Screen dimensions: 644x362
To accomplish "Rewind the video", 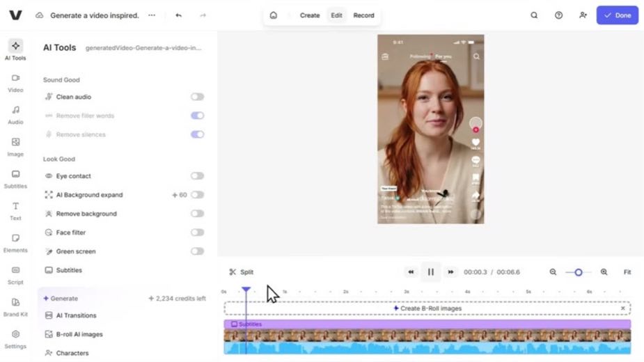I will 411,272.
